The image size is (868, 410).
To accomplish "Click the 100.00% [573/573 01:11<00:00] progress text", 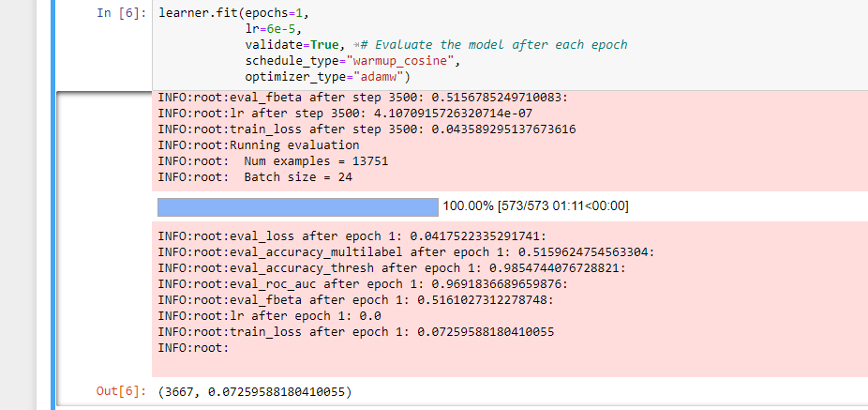I will click(x=536, y=206).
